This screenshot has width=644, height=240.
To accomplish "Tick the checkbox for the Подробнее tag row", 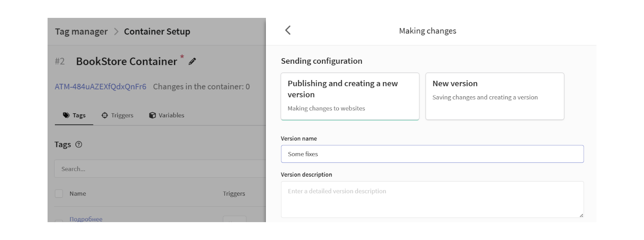I will click(59, 221).
